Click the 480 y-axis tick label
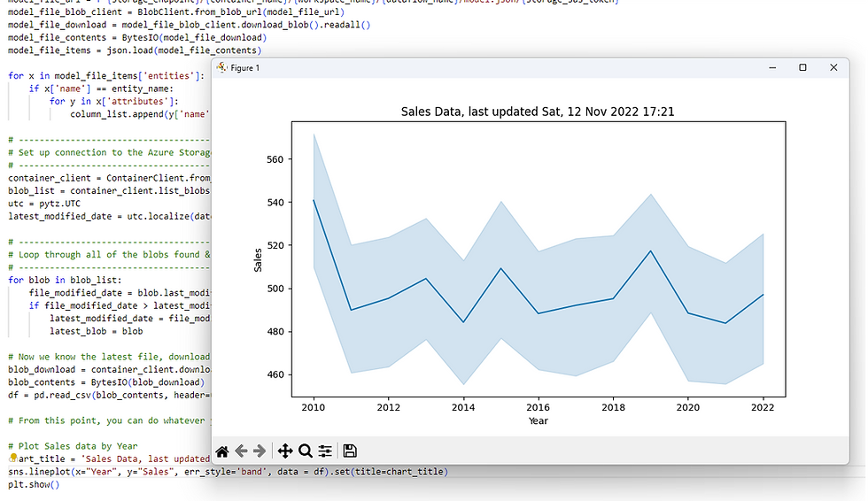Image resolution: width=868 pixels, height=501 pixels. [x=275, y=332]
